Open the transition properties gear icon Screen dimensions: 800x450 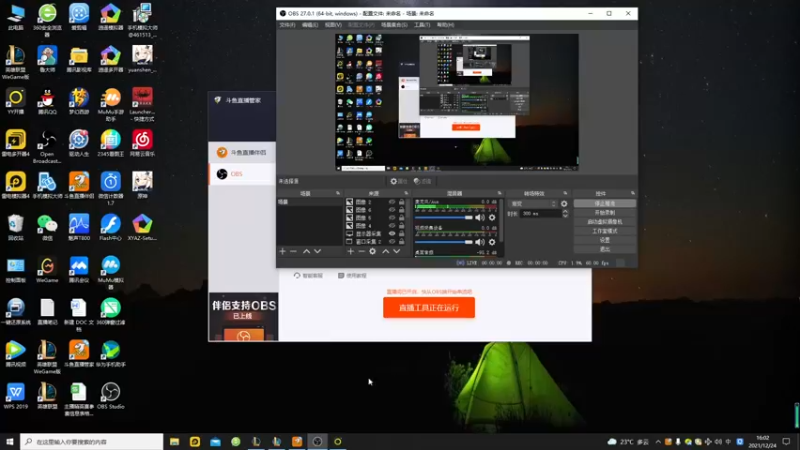564,204
